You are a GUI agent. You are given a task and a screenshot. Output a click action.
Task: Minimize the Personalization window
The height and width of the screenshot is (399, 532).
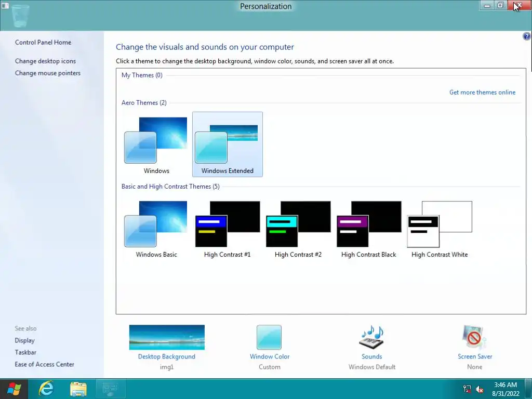(x=487, y=5)
